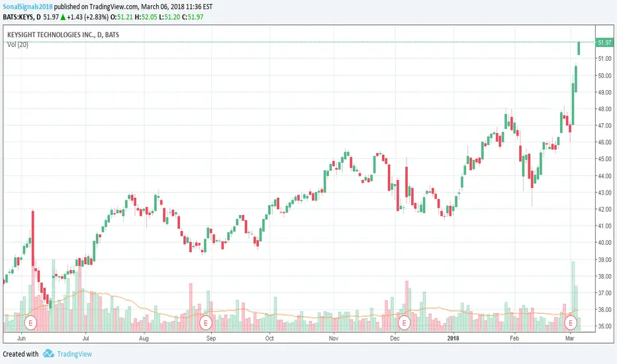Screen dimensions: 617x364
Task: Click the +1.43 (+2.83%) change value
Action: pos(88,17)
